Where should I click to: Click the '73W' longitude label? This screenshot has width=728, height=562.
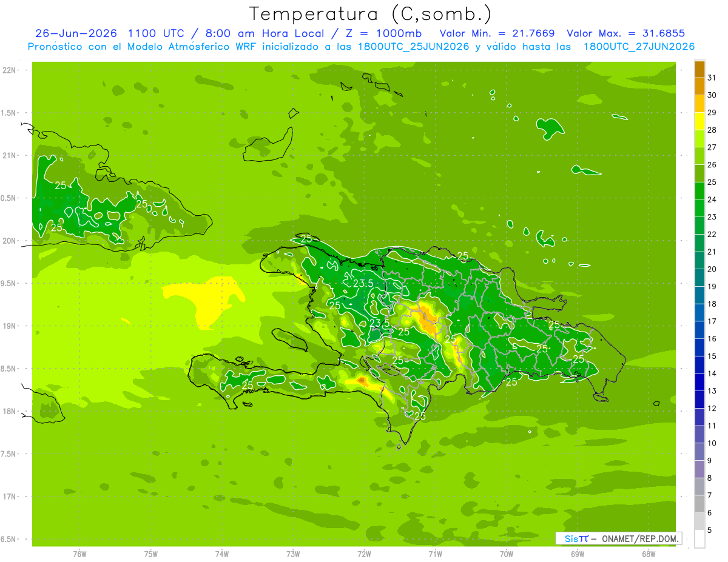tap(293, 554)
